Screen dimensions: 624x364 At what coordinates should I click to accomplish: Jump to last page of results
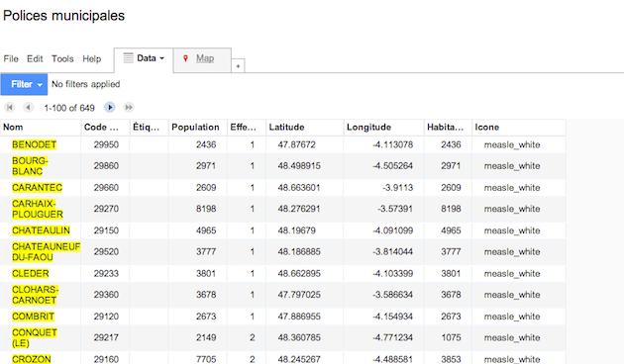(x=129, y=107)
